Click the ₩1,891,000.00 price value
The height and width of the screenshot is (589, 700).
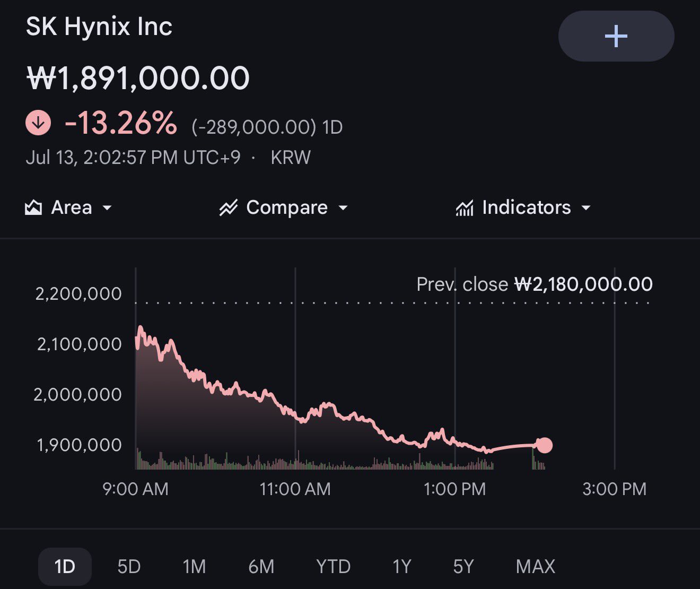[138, 78]
